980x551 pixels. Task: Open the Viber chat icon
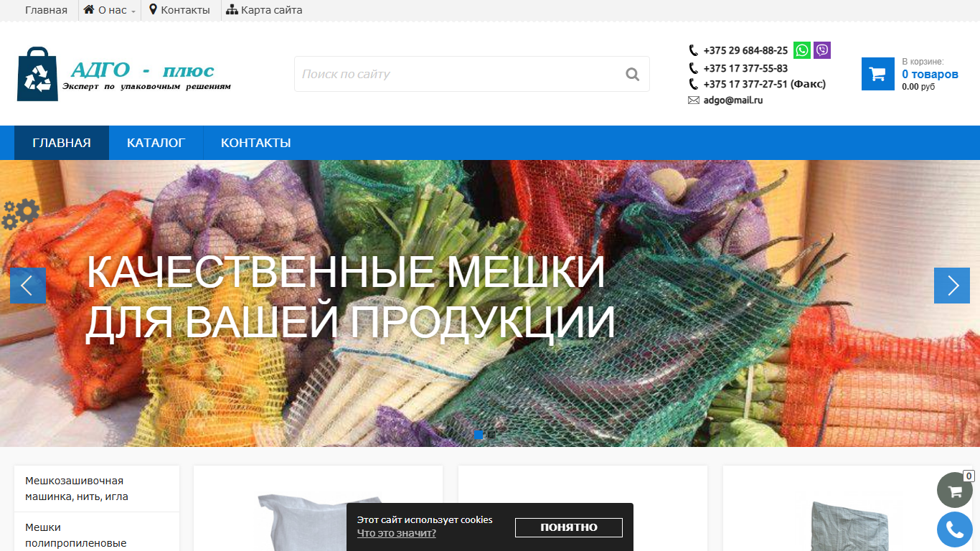coord(822,50)
